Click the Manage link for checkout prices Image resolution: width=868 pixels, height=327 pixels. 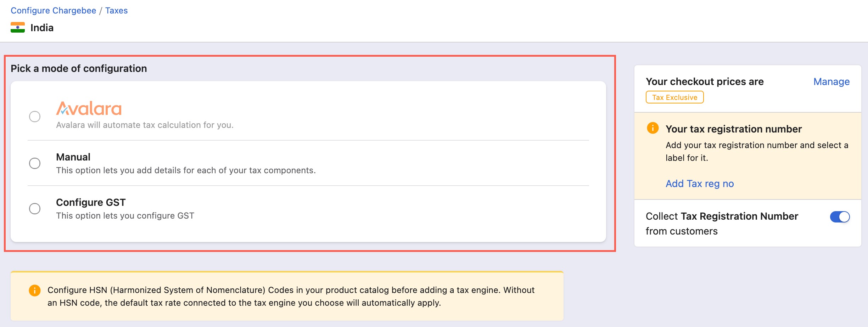[x=831, y=82]
